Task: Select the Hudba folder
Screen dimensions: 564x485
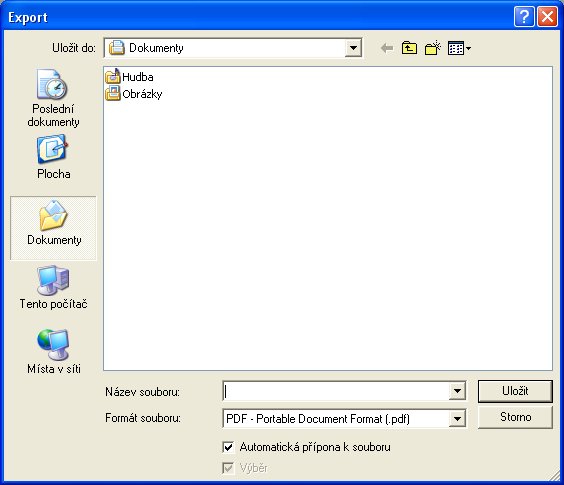Action: coord(129,77)
